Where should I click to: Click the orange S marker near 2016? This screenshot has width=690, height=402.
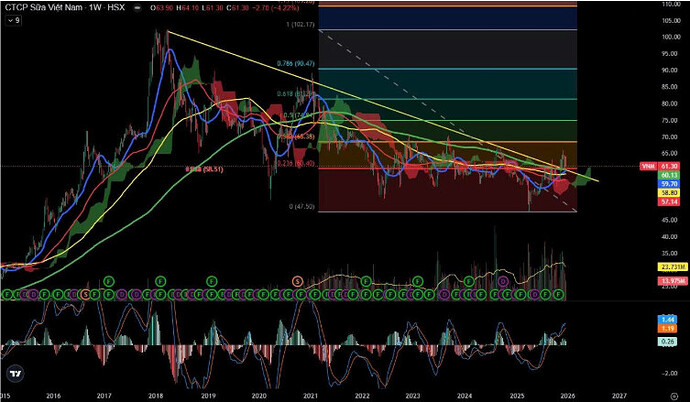(86, 294)
